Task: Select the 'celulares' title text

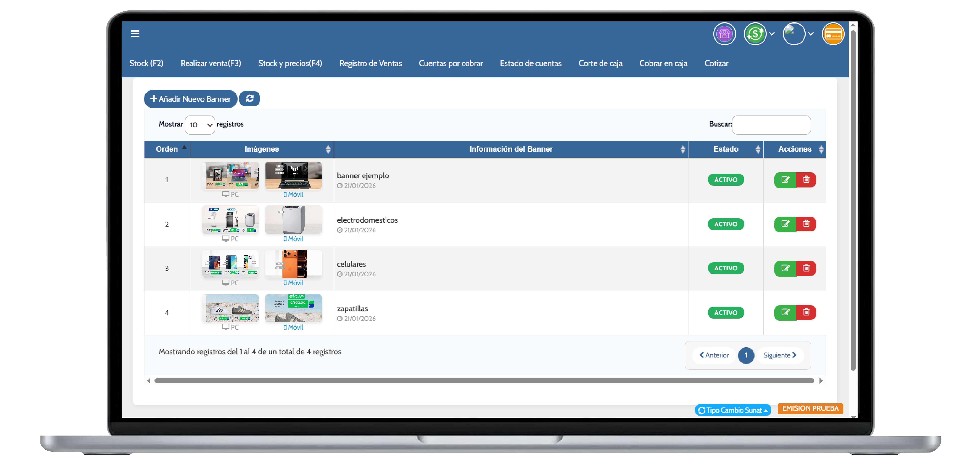Action: [351, 264]
